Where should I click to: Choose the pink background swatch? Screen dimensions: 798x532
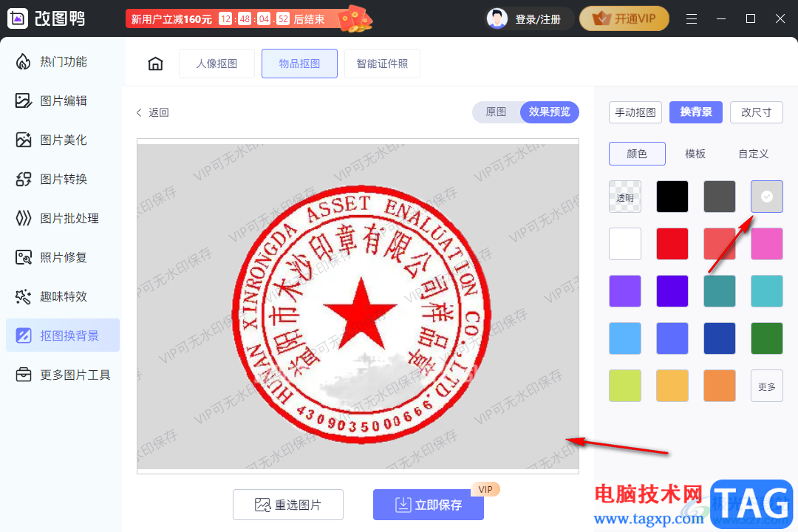(x=767, y=244)
